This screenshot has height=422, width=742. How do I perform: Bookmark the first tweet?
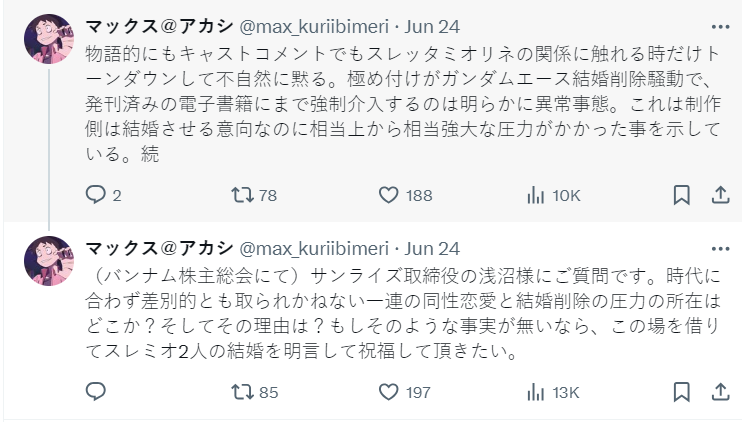pyautogui.click(x=680, y=194)
